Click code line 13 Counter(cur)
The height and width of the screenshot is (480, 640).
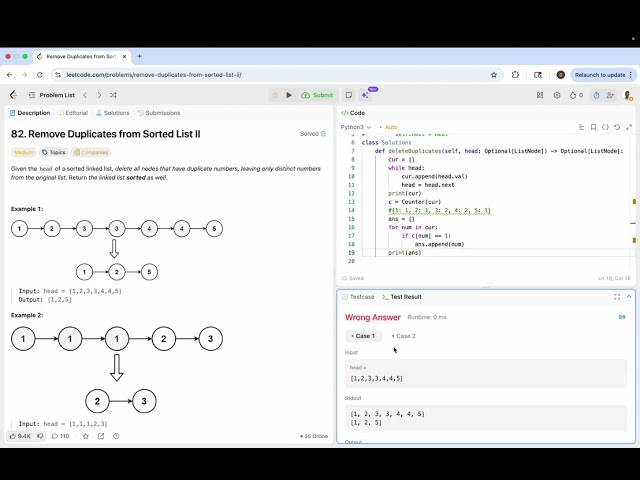pos(414,202)
